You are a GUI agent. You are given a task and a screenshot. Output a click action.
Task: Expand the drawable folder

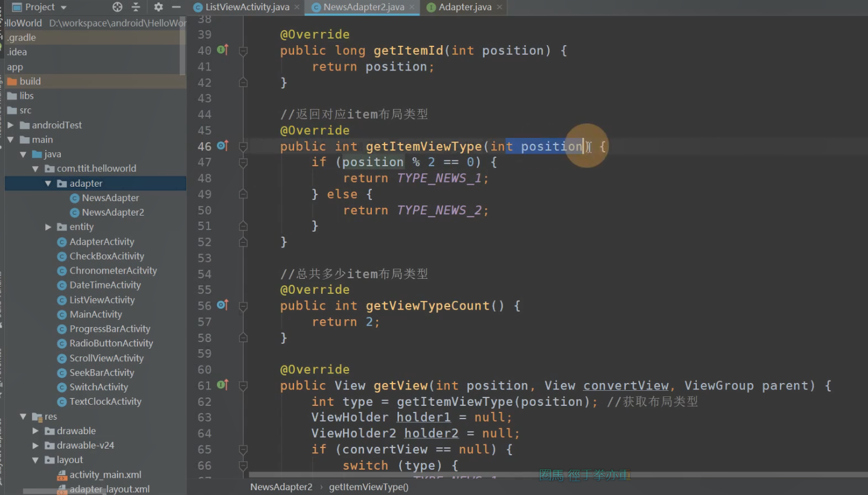point(36,431)
